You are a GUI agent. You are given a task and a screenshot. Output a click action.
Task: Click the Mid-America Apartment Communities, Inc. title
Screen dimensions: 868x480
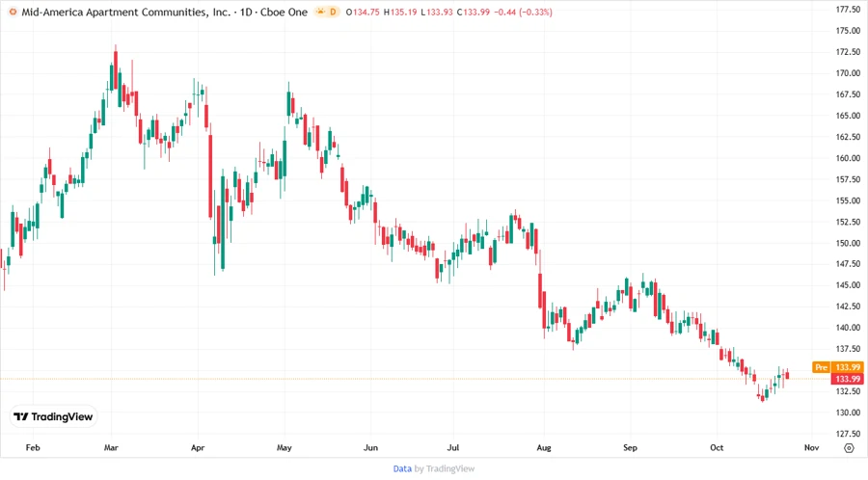pyautogui.click(x=125, y=12)
